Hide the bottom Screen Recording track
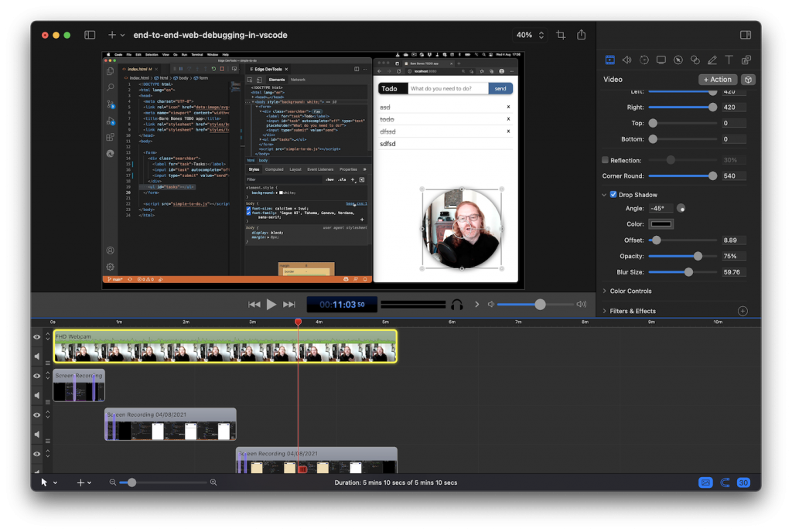This screenshot has width=792, height=532. point(37,454)
